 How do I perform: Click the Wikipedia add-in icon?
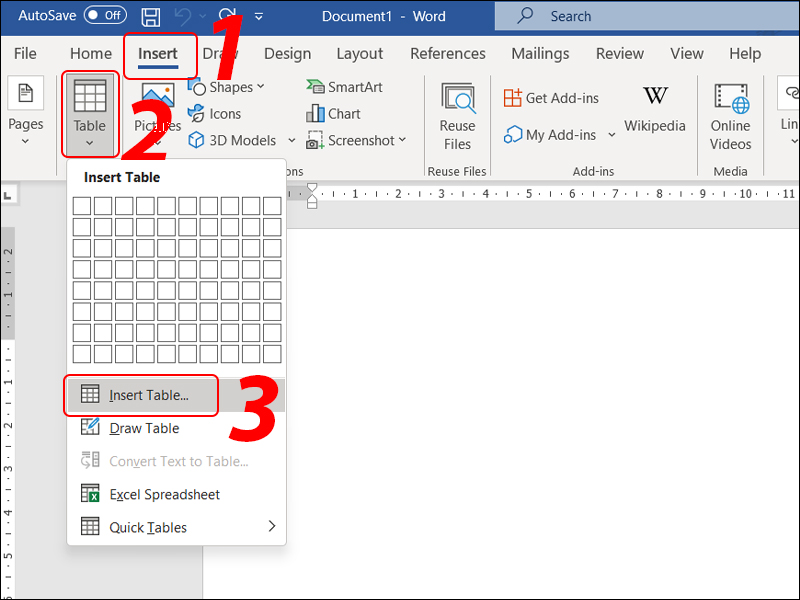click(655, 108)
